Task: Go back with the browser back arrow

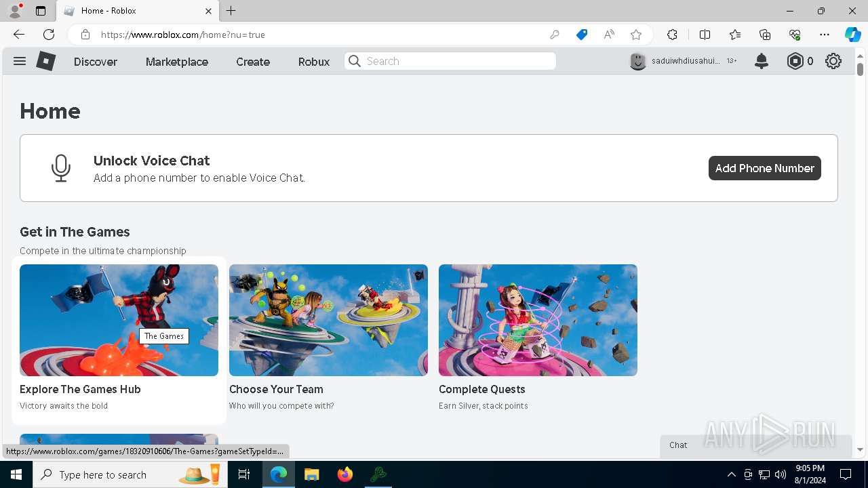Action: 19,35
